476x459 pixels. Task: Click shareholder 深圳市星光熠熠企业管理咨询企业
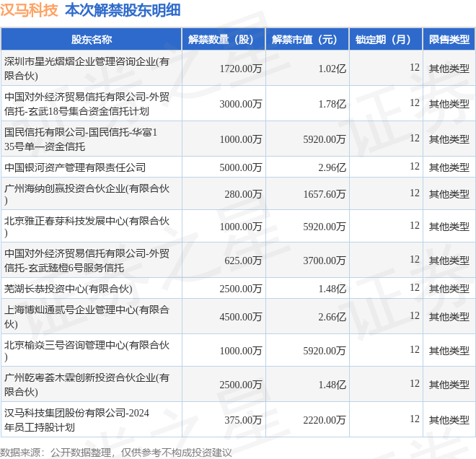[x=87, y=69]
